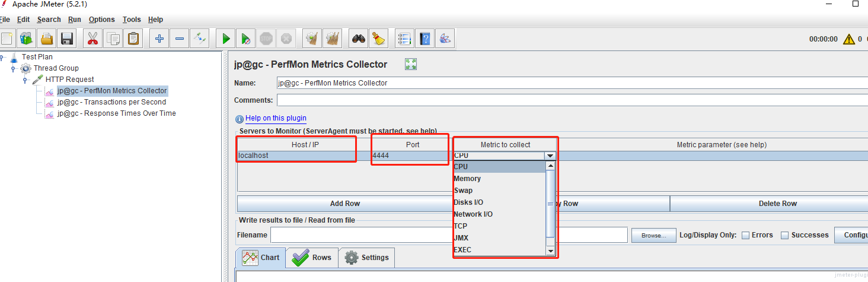Viewport: 868px width, 282px height.
Task: Click the Stop sign icon
Action: (266, 39)
